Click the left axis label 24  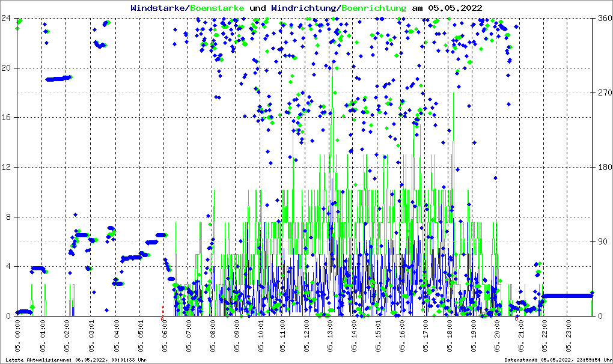pos(8,18)
